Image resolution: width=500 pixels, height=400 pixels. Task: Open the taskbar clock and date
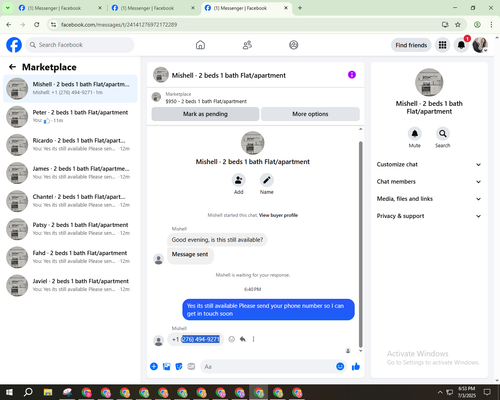coord(467,392)
